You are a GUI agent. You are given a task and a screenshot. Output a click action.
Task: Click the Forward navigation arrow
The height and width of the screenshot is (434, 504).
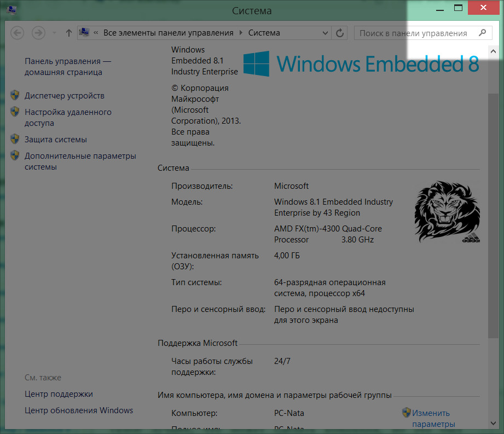(x=38, y=33)
